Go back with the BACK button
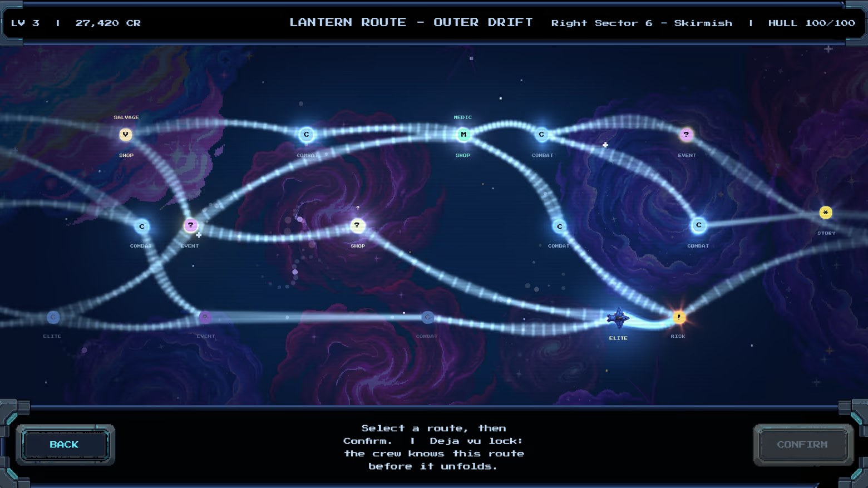Screen dimensions: 868x488 pyautogui.click(x=65, y=445)
